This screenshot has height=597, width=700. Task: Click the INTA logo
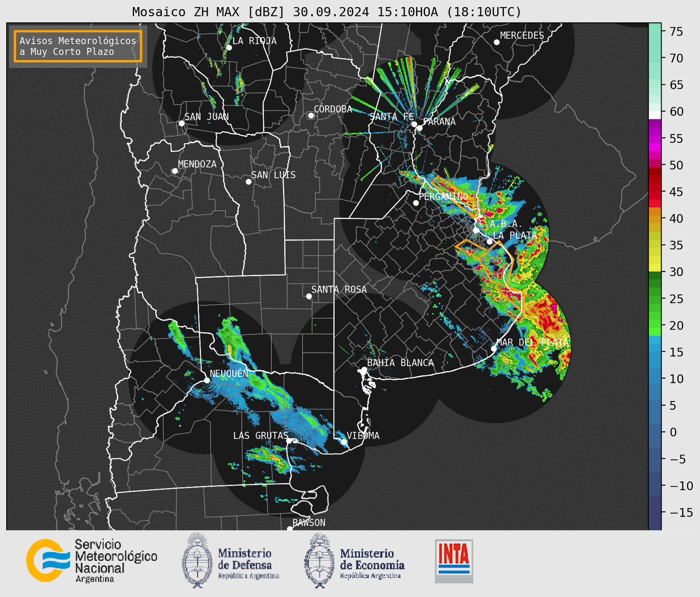[x=454, y=561]
